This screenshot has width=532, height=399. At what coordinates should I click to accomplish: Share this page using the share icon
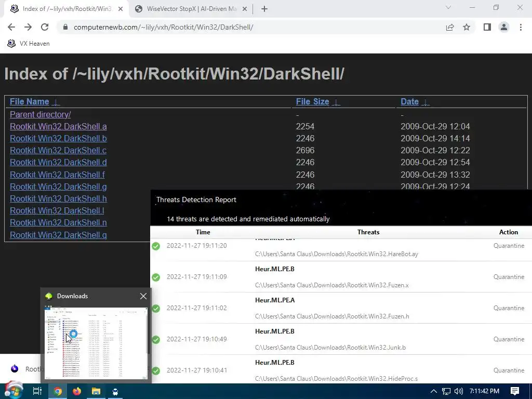coord(450,27)
